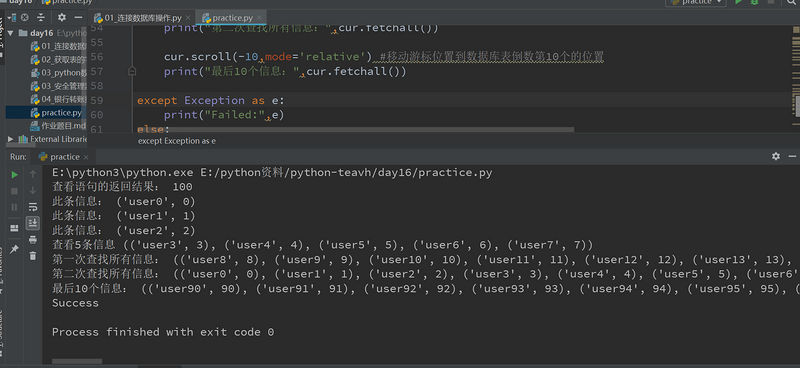Click the Pause output icon in Run panel
The width and height of the screenshot is (800, 368).
point(14,207)
